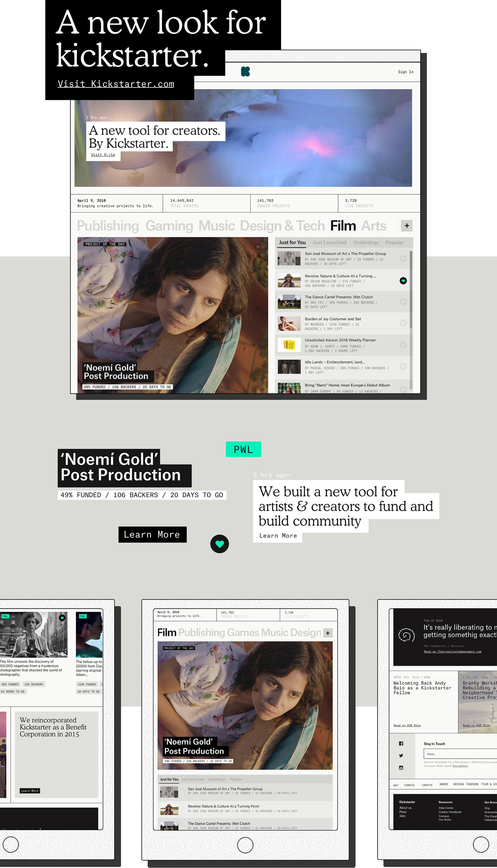Click the spiral Creative Independent icon
The width and height of the screenshot is (497, 868).
coord(406,635)
